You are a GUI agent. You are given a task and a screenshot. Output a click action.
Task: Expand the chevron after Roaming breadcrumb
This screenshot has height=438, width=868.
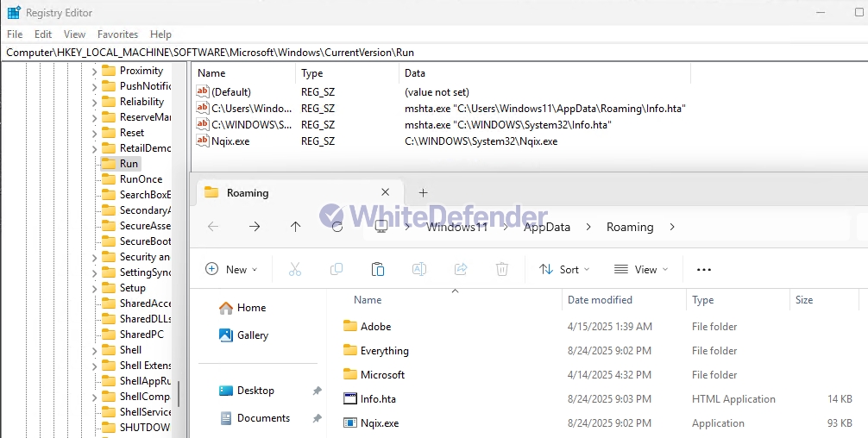pyautogui.click(x=672, y=227)
